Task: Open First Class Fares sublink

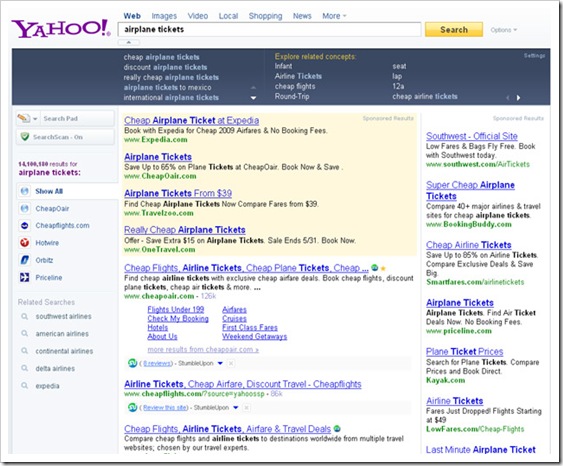Action: pos(250,327)
